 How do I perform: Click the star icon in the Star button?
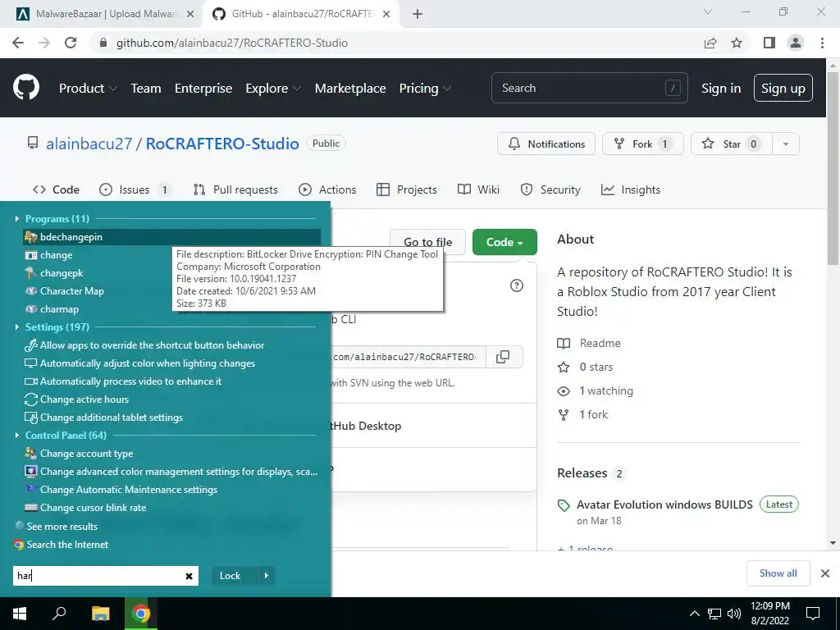pyautogui.click(x=708, y=144)
